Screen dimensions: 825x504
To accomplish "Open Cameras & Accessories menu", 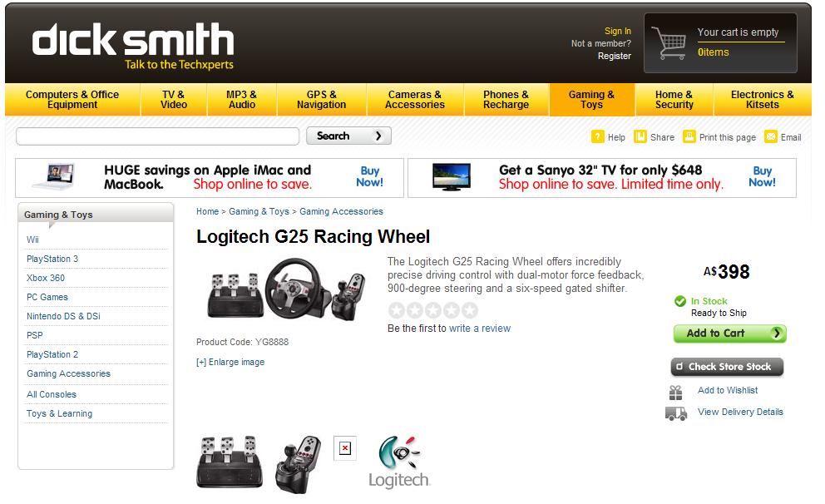I will click(415, 100).
